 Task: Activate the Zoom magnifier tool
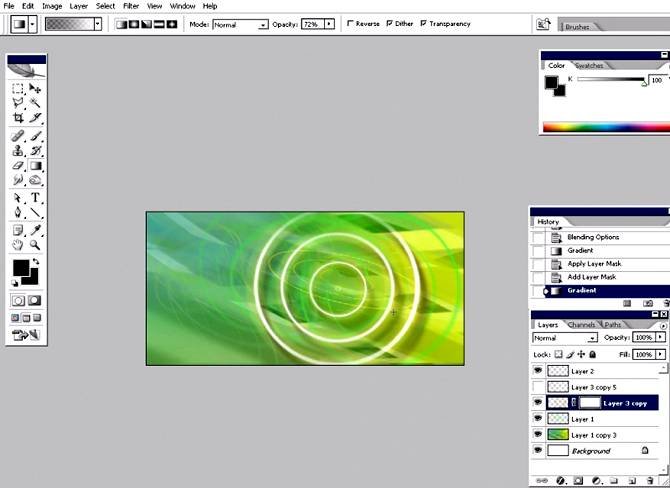[35, 245]
